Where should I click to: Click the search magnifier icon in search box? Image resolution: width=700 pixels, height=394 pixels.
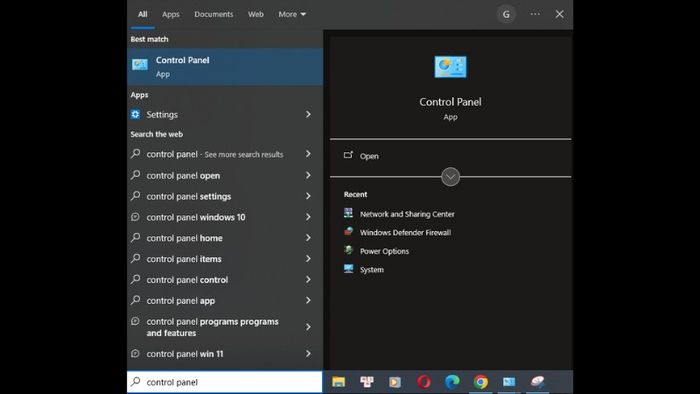tap(136, 382)
